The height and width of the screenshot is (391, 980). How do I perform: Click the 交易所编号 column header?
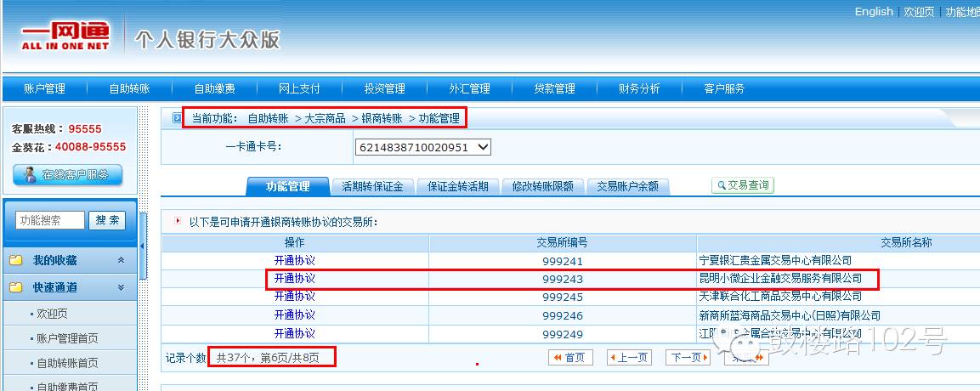(x=562, y=243)
